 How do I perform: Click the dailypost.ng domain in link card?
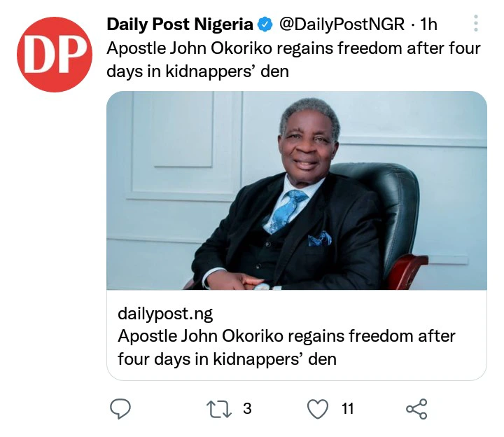pos(165,313)
